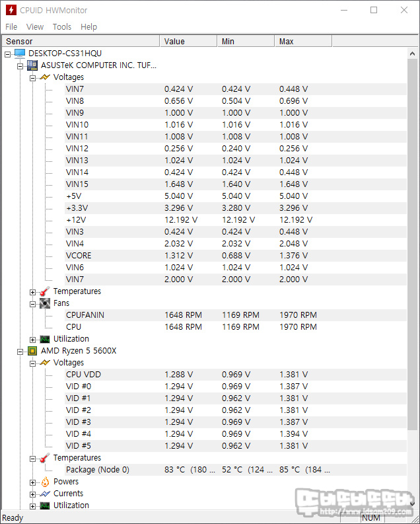Click the Currents icon
Image resolution: width=420 pixels, height=524 pixels.
45,494
